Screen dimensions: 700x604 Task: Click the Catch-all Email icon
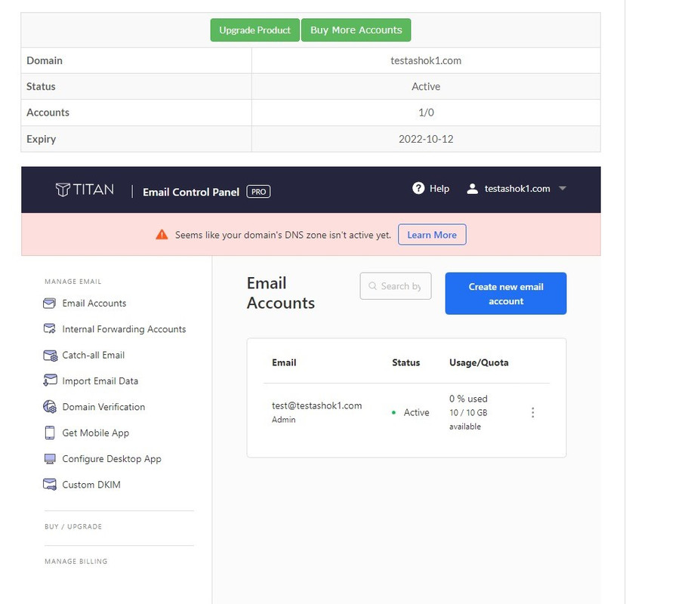pyautogui.click(x=50, y=356)
